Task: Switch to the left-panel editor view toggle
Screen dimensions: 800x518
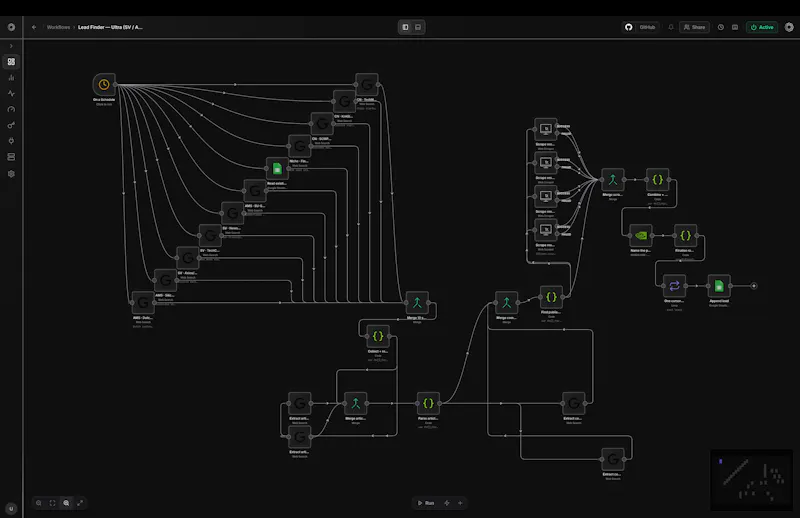Action: pyautogui.click(x=405, y=27)
